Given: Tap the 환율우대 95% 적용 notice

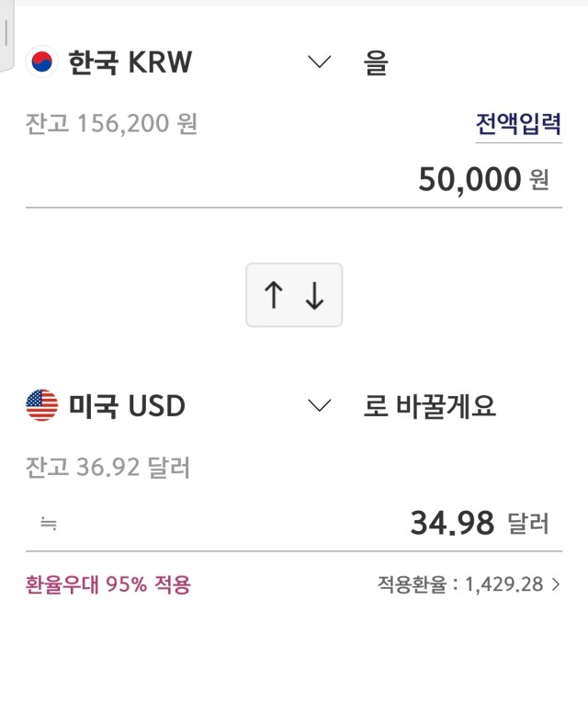Looking at the screenshot, I should point(107,584).
